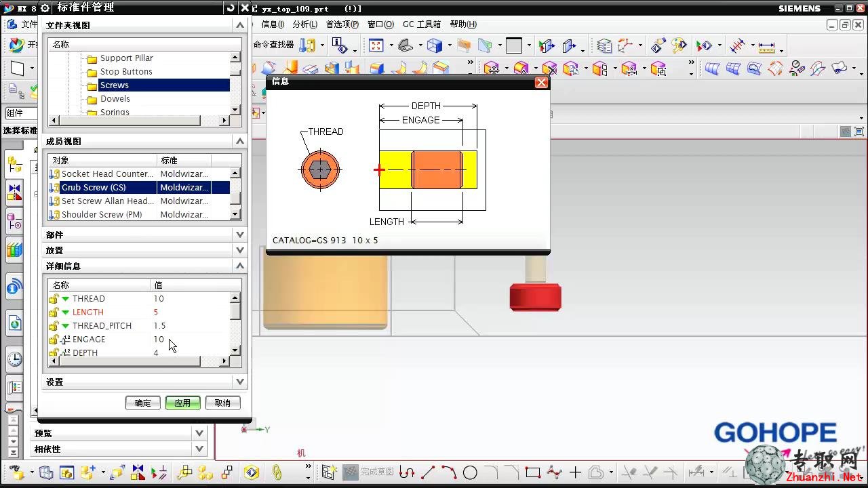The width and height of the screenshot is (868, 488).
Task: Click the Grub Screw part icon
Action: coord(54,188)
